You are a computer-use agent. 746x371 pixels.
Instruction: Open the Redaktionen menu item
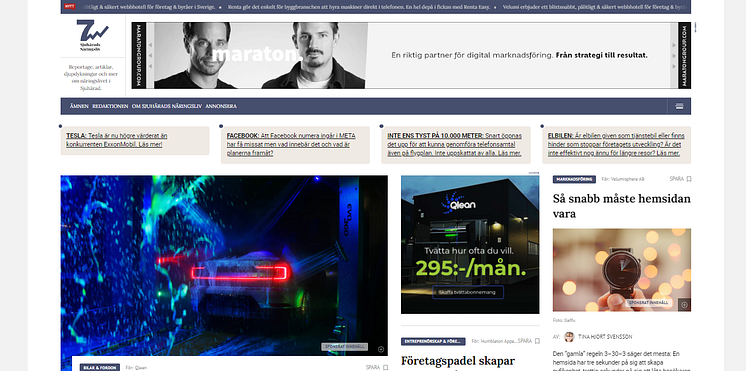pyautogui.click(x=110, y=106)
